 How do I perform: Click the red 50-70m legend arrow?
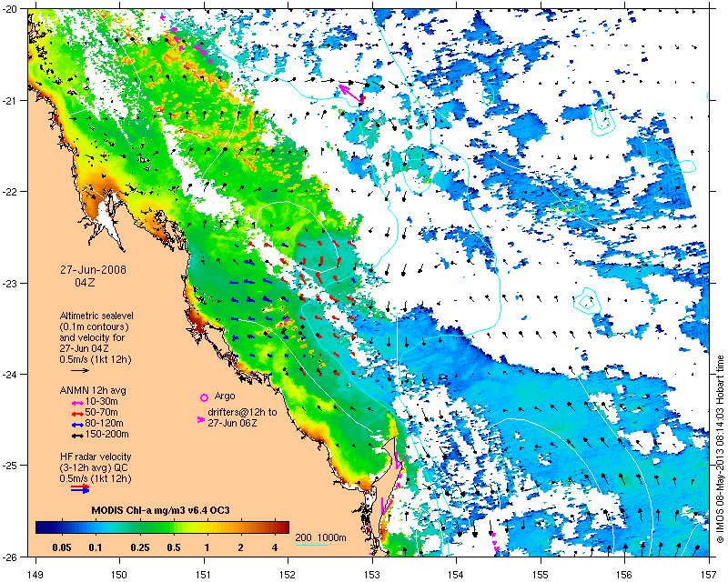pos(78,414)
